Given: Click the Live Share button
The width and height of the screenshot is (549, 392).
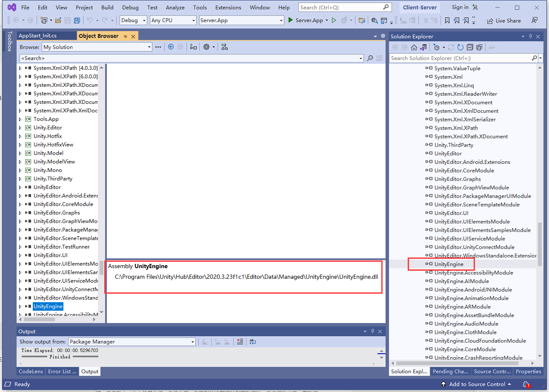Looking at the screenshot, I should click(x=504, y=20).
